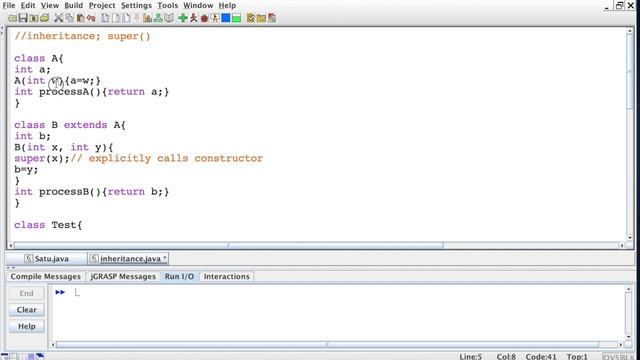The width and height of the screenshot is (640, 360).
Task: Click the 'class B extends A{' code line
Action: tap(70, 125)
